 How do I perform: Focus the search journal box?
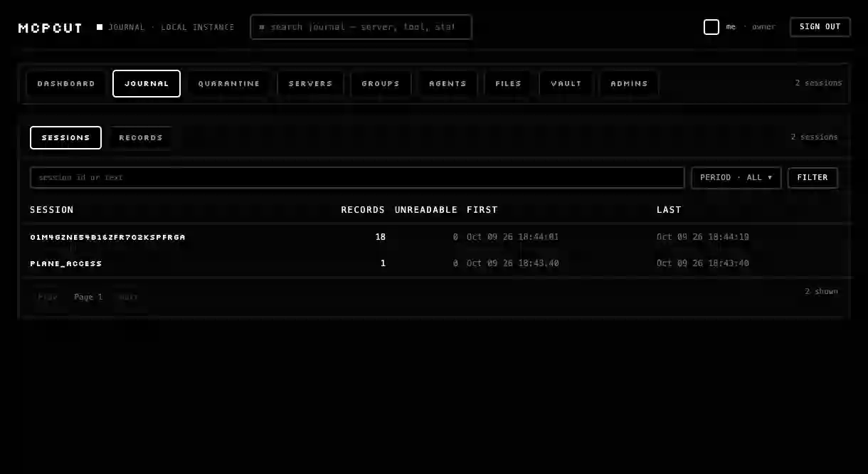361,27
